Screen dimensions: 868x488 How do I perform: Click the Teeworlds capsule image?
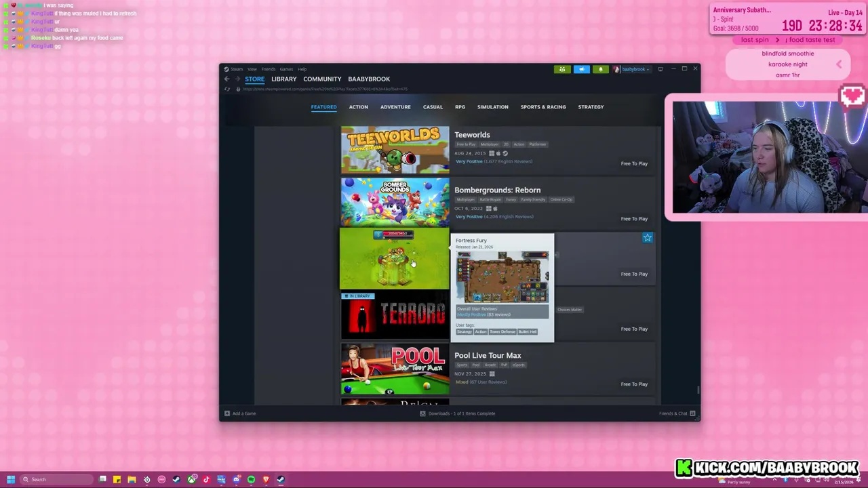tap(395, 150)
